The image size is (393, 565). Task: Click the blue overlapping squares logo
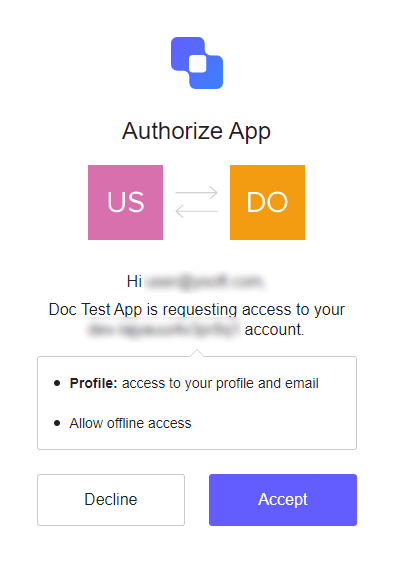pyautogui.click(x=197, y=63)
